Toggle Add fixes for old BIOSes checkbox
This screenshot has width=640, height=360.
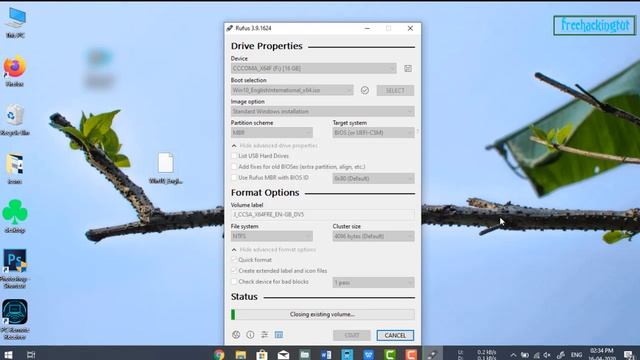click(234, 167)
